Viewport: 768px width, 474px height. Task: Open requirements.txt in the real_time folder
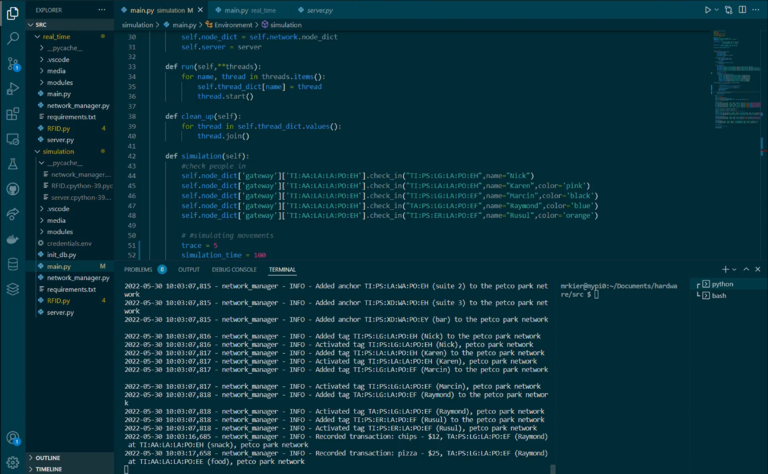tap(71, 116)
